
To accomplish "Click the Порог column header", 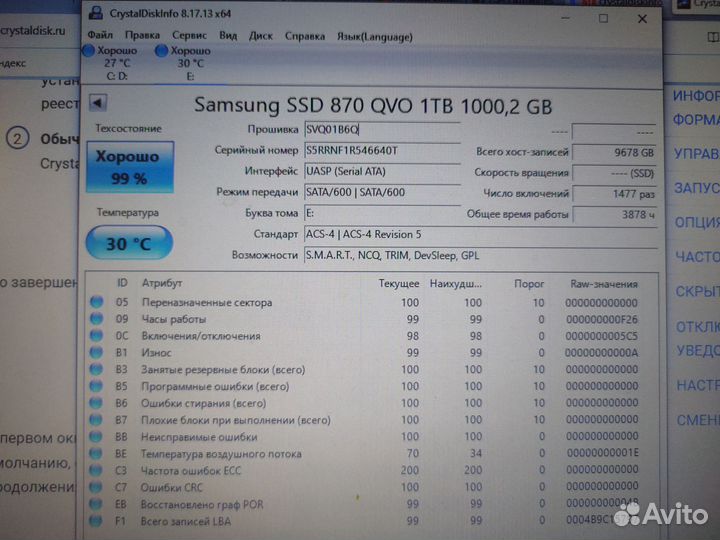I will (529, 284).
